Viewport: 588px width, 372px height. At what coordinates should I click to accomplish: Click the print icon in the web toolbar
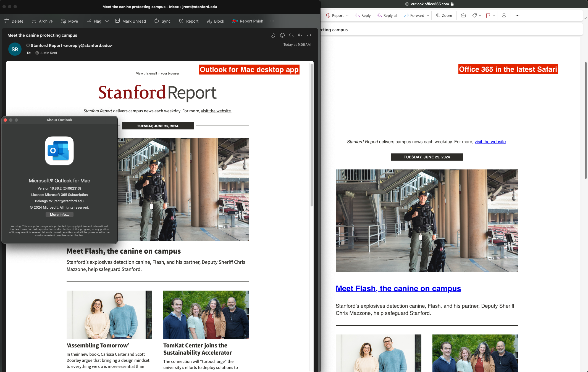(x=504, y=15)
